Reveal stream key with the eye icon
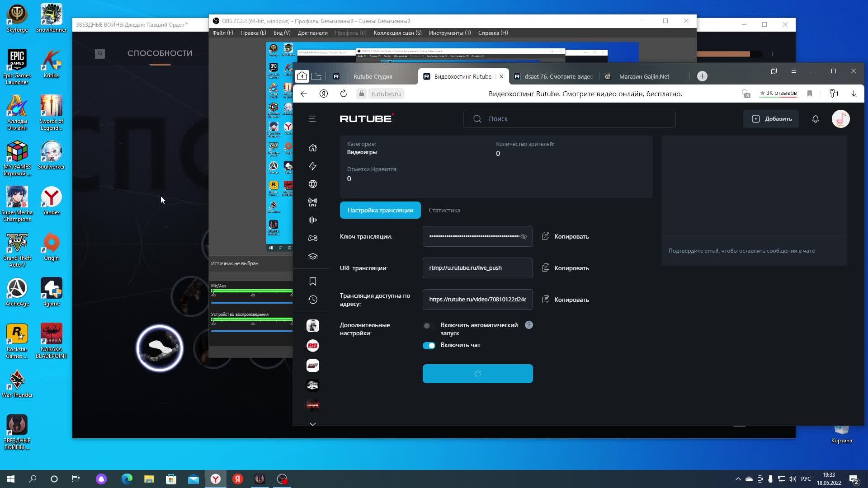868x488 pixels. click(x=524, y=236)
